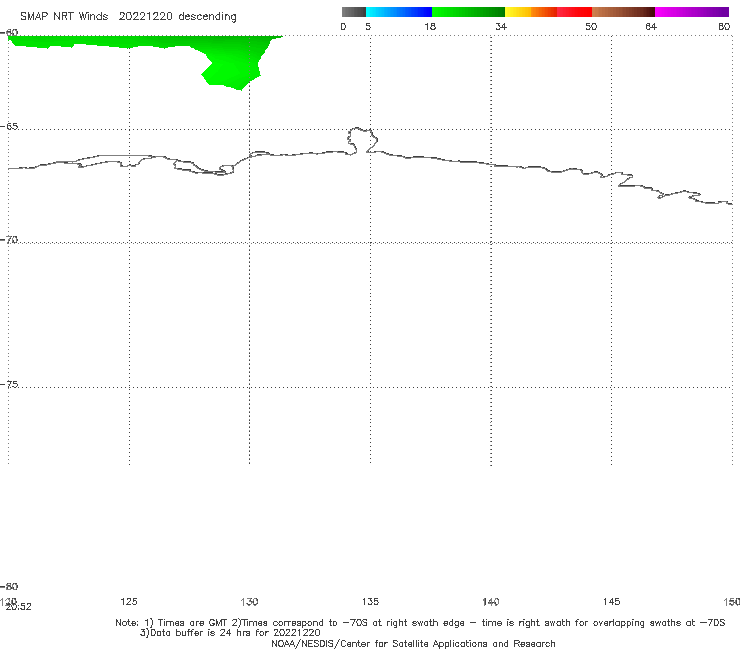Click the peninsula outline on the coastline near 135
The width and height of the screenshot is (740, 650).
(x=362, y=140)
